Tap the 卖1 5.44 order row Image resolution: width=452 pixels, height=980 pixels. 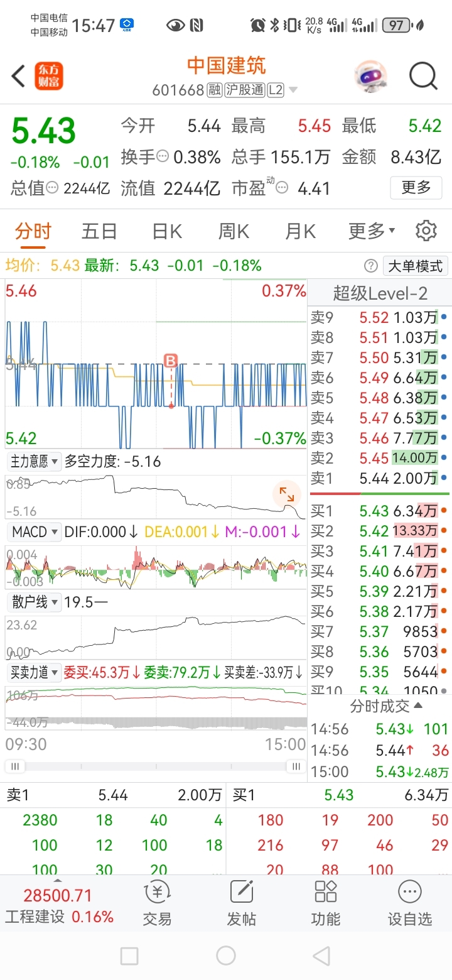379,478
